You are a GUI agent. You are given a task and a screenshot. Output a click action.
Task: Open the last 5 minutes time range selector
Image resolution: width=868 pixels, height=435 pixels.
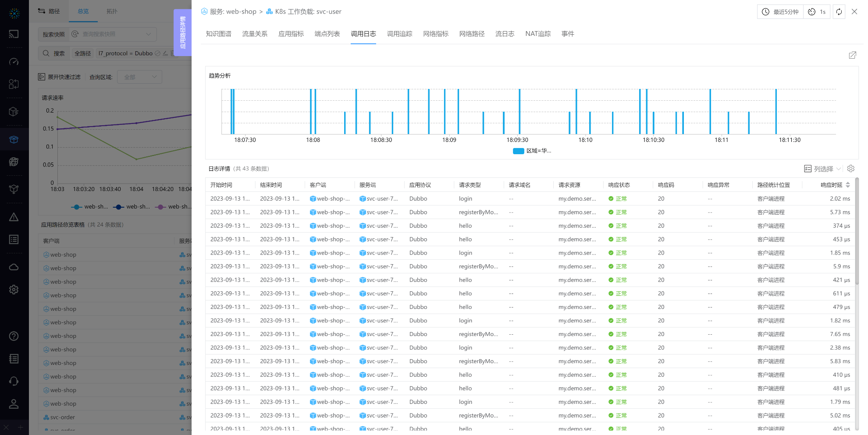click(780, 12)
